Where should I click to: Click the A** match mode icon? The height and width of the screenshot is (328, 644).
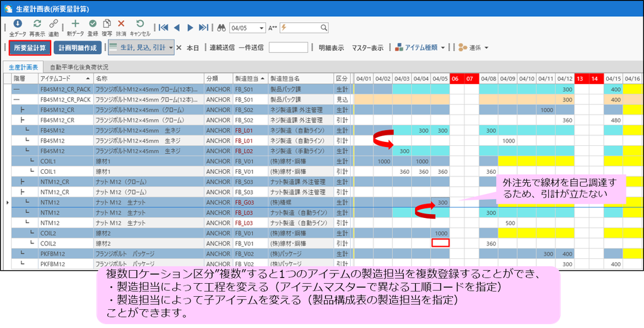pos(273,28)
